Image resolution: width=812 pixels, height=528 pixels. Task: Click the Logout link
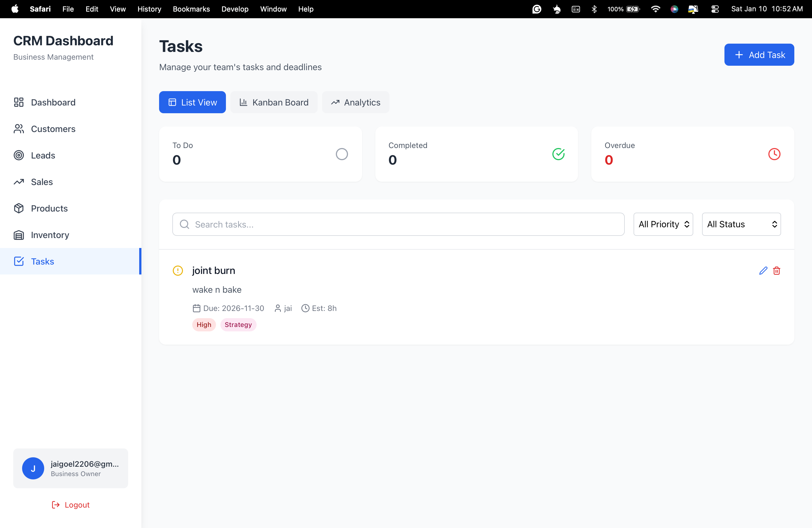[71, 505]
